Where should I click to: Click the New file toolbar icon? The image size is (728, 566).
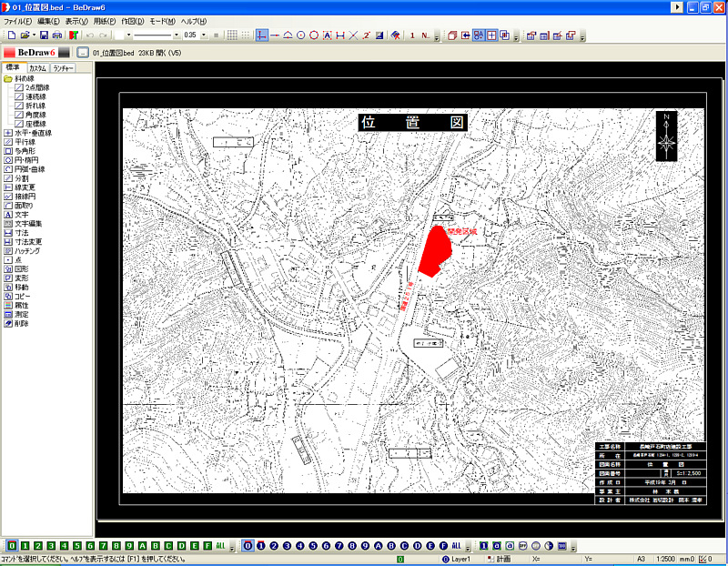click(x=10, y=35)
